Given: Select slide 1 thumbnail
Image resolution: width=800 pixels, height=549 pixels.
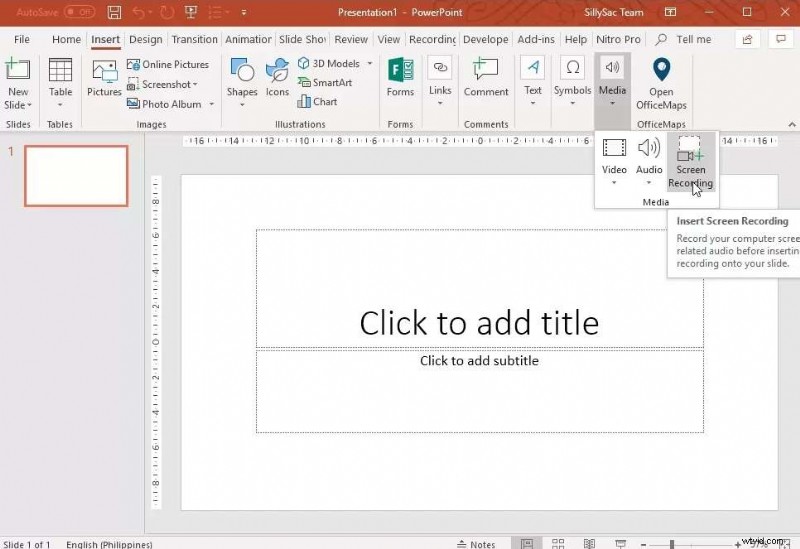Looking at the screenshot, I should tap(76, 176).
